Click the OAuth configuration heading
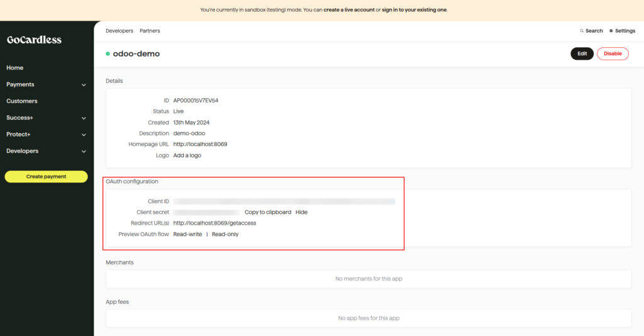Viewport: 644px width, 336px height. point(132,182)
